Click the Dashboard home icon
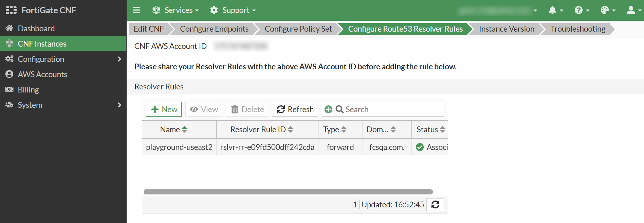The width and height of the screenshot is (644, 223). 10,28
